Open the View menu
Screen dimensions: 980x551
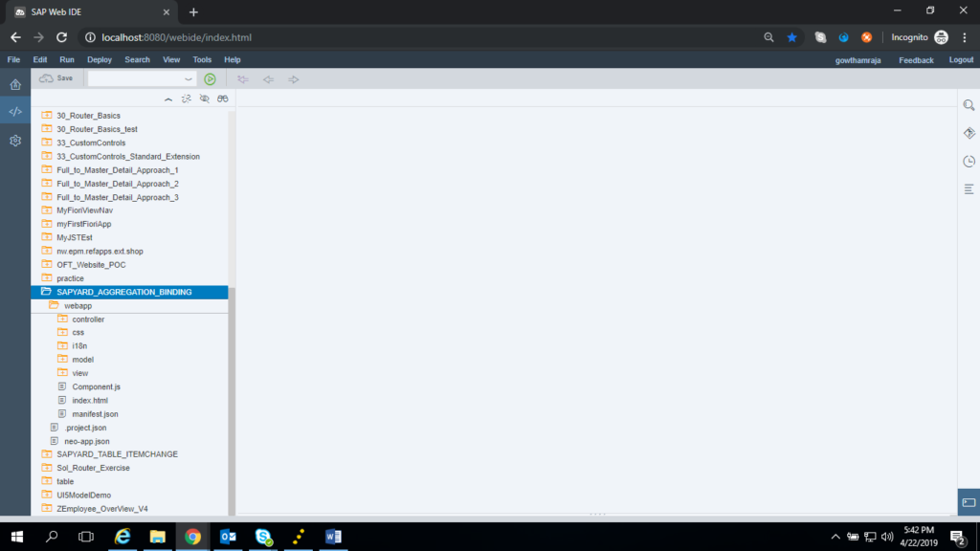171,60
